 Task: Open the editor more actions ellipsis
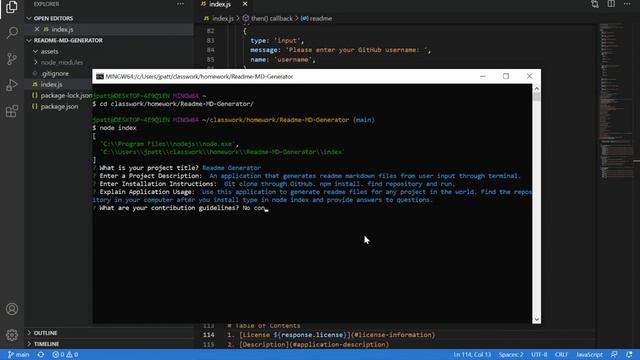pyautogui.click(x=627, y=4)
